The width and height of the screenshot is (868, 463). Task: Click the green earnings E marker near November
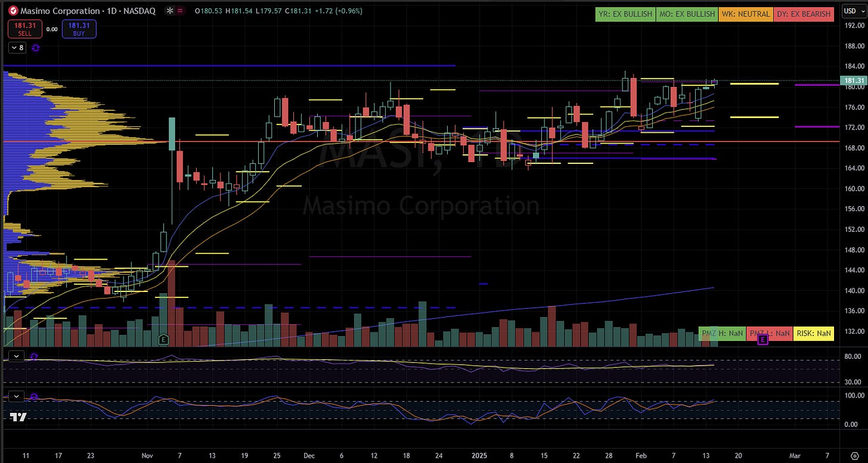[162, 339]
